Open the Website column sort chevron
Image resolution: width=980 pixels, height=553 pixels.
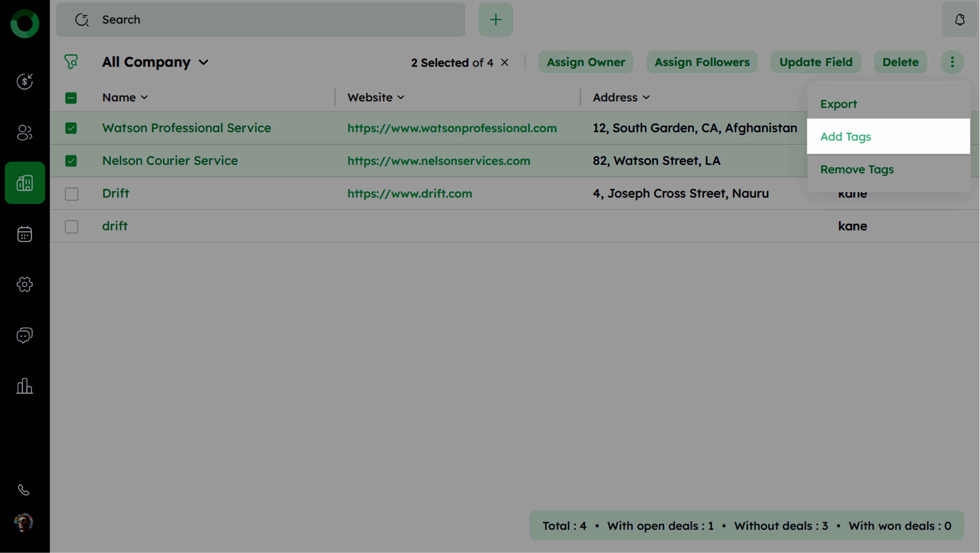tap(401, 97)
